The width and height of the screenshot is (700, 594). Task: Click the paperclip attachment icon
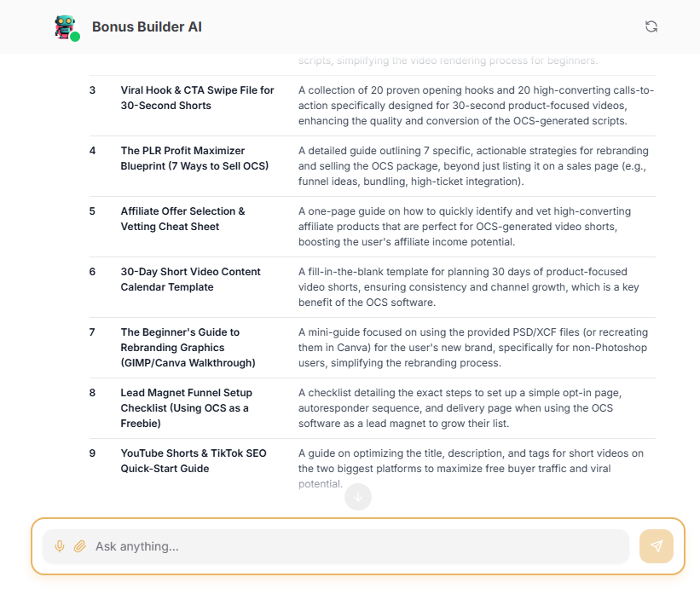[x=78, y=546]
